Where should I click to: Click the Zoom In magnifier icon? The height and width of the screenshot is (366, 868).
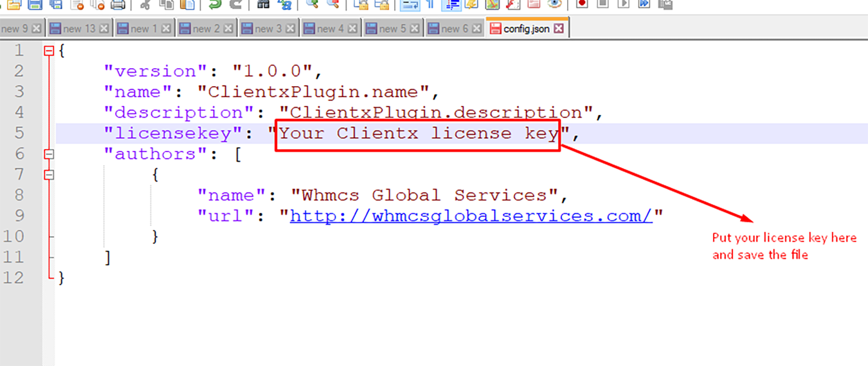coord(312,5)
